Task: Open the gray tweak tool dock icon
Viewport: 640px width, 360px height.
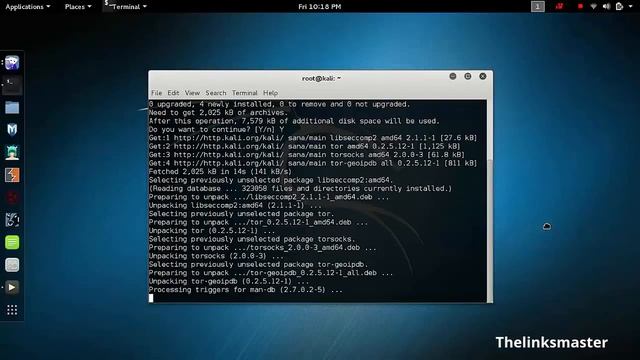Action: point(12,265)
